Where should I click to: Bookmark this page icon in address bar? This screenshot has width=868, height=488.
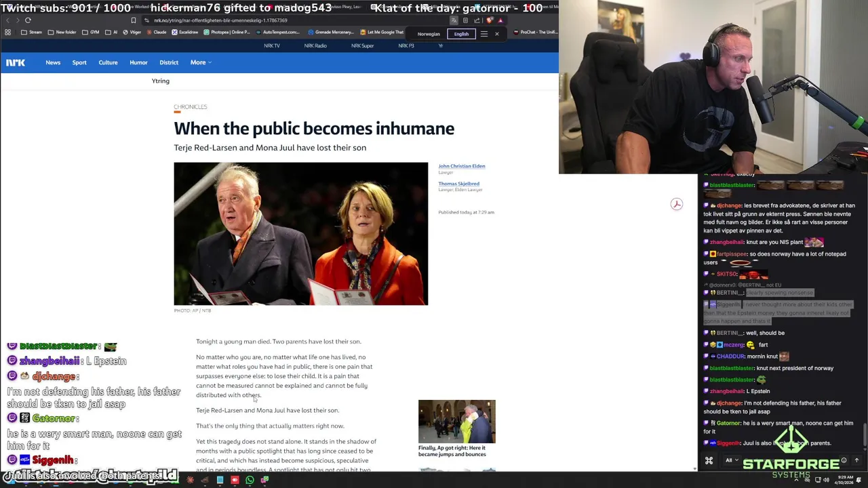134,20
